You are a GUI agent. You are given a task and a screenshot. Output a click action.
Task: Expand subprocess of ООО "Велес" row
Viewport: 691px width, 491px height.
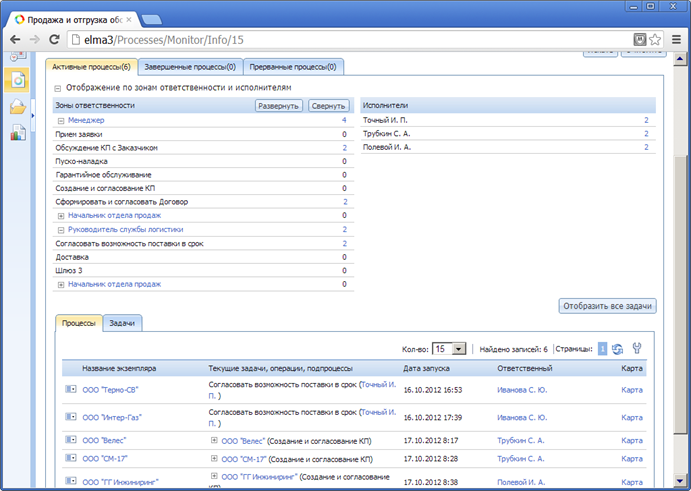(214, 440)
